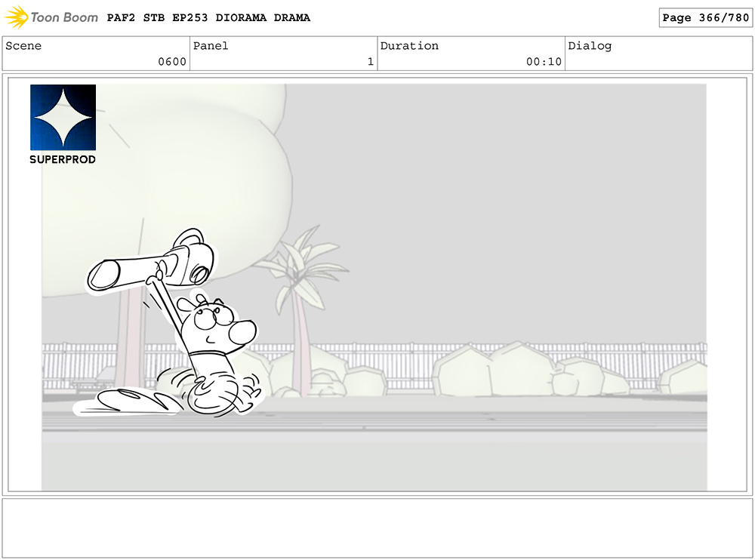Click the Toon Boom logo
This screenshot has height=560, width=755.
coord(51,17)
